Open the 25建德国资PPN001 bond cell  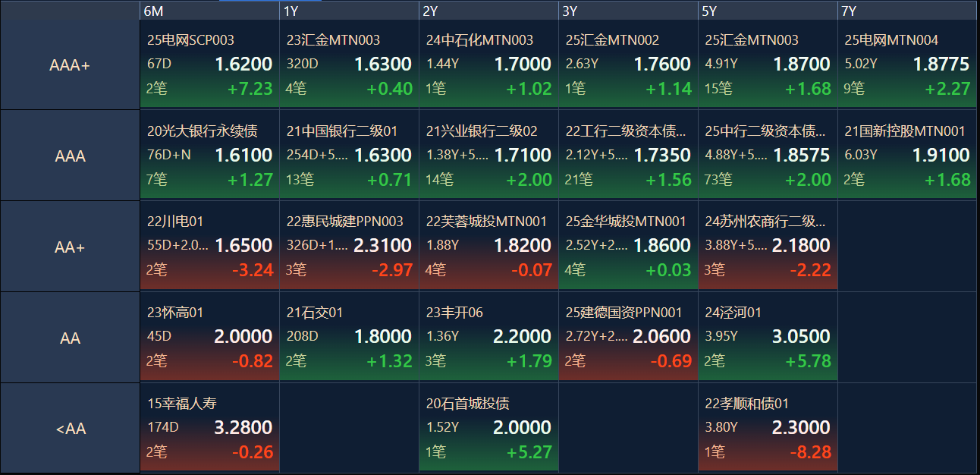[629, 337]
